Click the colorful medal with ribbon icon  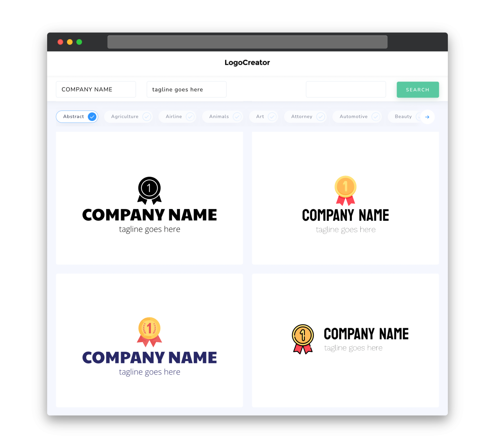(345, 190)
